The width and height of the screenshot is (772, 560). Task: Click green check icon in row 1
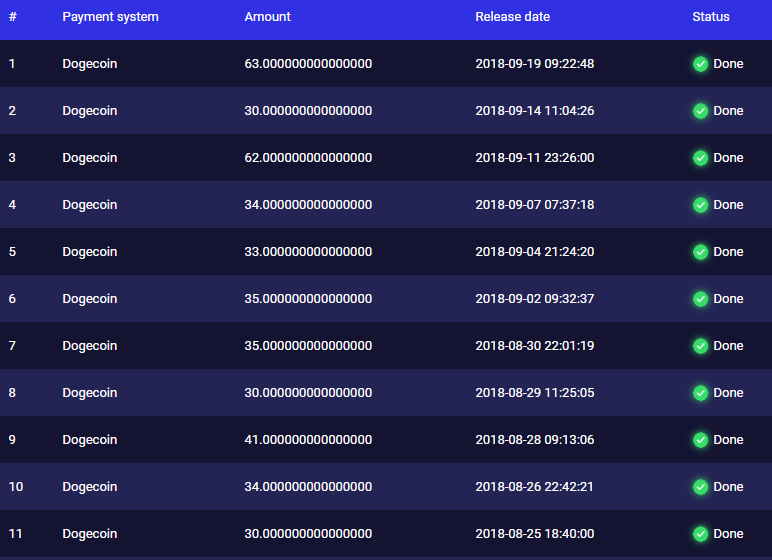(x=700, y=64)
